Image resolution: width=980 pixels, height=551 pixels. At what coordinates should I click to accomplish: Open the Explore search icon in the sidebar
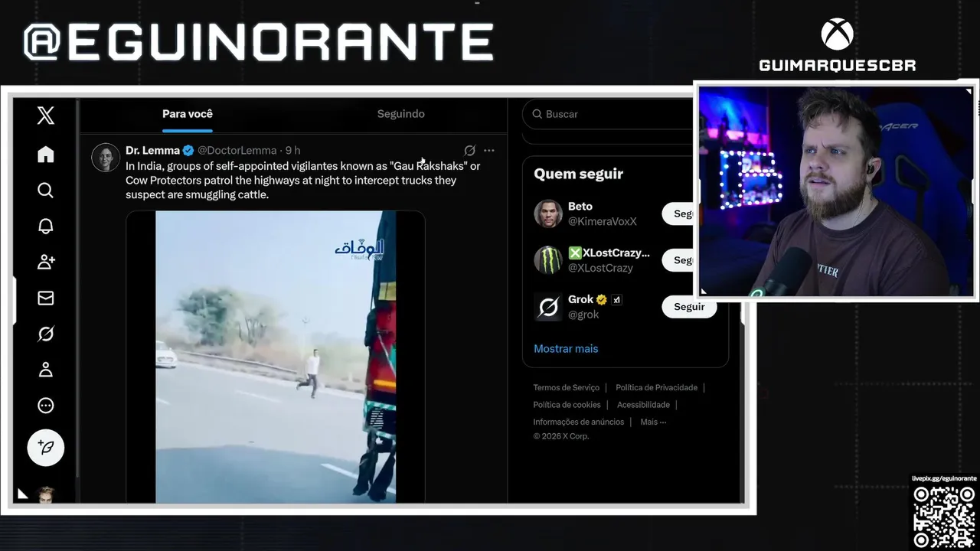[45, 191]
